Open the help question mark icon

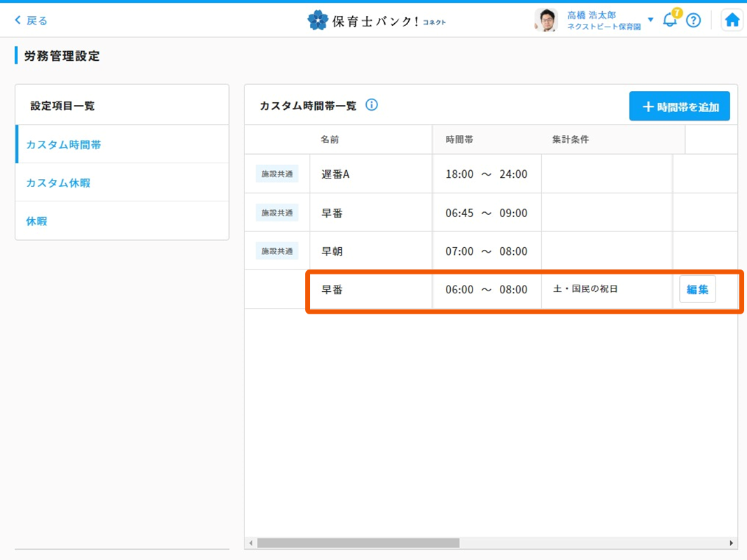693,20
